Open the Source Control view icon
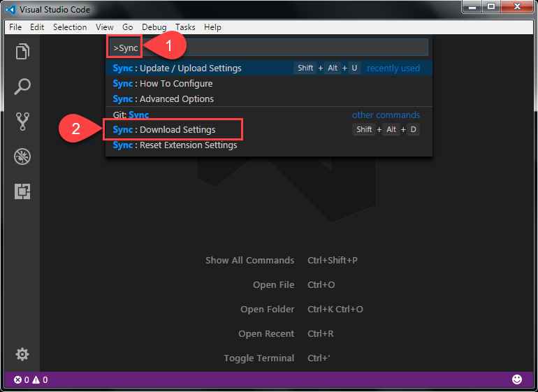The height and width of the screenshot is (392, 538). (22, 122)
